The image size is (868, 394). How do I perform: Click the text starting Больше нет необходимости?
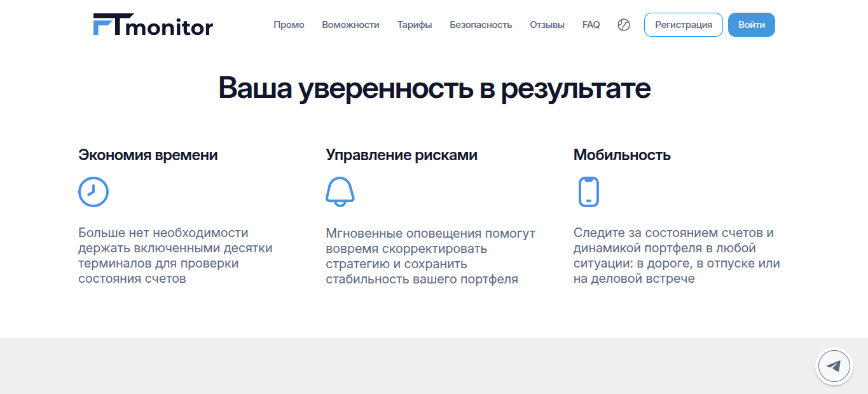click(176, 255)
